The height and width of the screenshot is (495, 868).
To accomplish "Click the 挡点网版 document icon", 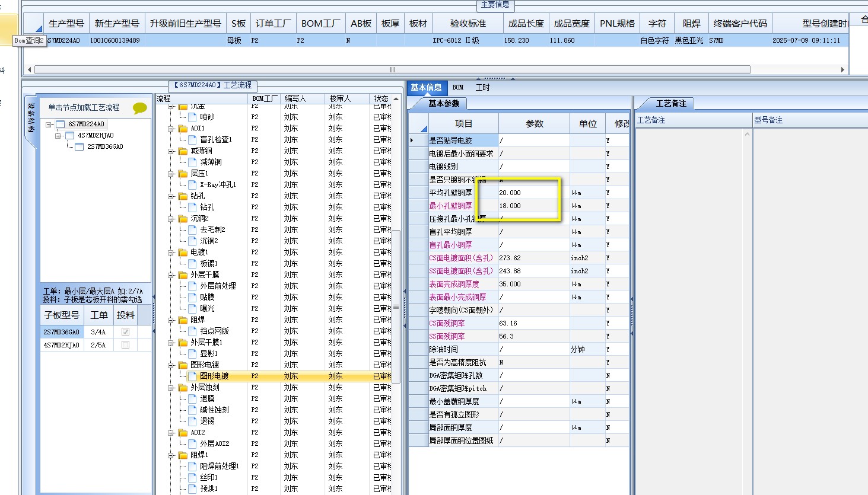I will click(x=193, y=331).
